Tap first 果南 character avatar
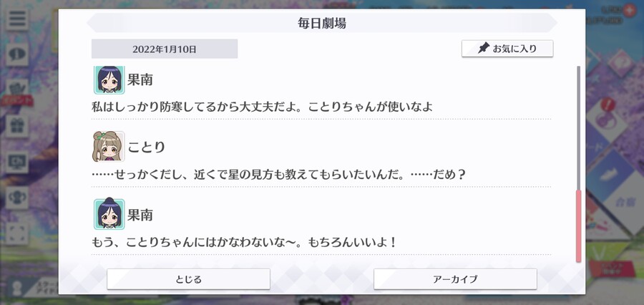The width and height of the screenshot is (644, 305). point(109,79)
